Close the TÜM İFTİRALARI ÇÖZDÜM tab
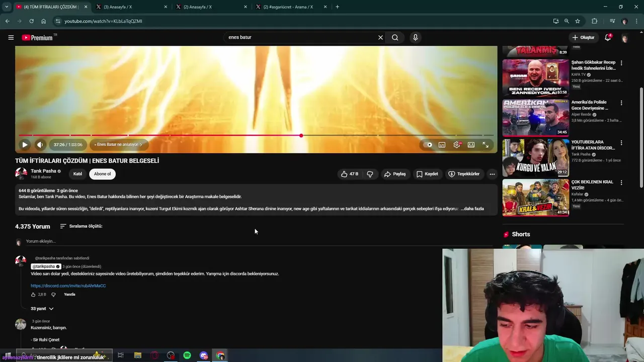This screenshot has height=362, width=644. pyautogui.click(x=86, y=7)
